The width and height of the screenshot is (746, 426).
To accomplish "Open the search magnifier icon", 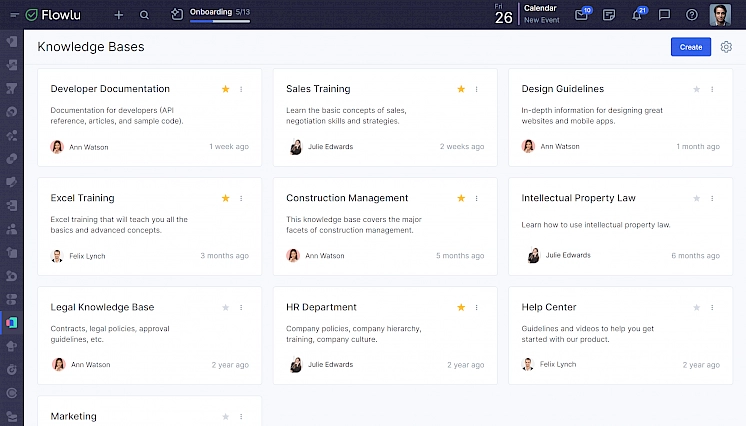I will (x=145, y=15).
